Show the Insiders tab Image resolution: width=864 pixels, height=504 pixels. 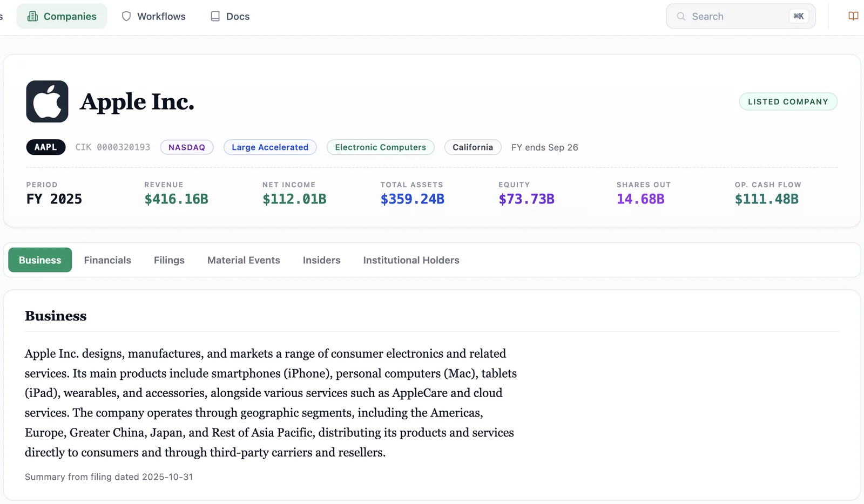pos(321,260)
